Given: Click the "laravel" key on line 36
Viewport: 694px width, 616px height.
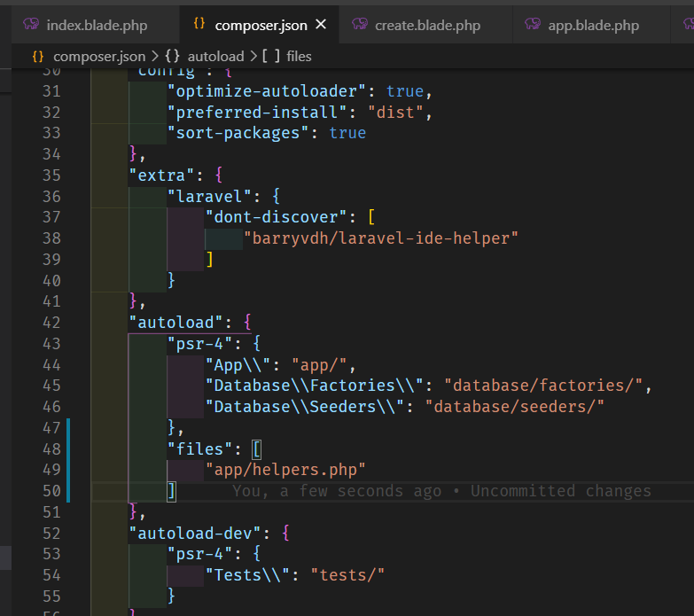Looking at the screenshot, I should (x=209, y=197).
